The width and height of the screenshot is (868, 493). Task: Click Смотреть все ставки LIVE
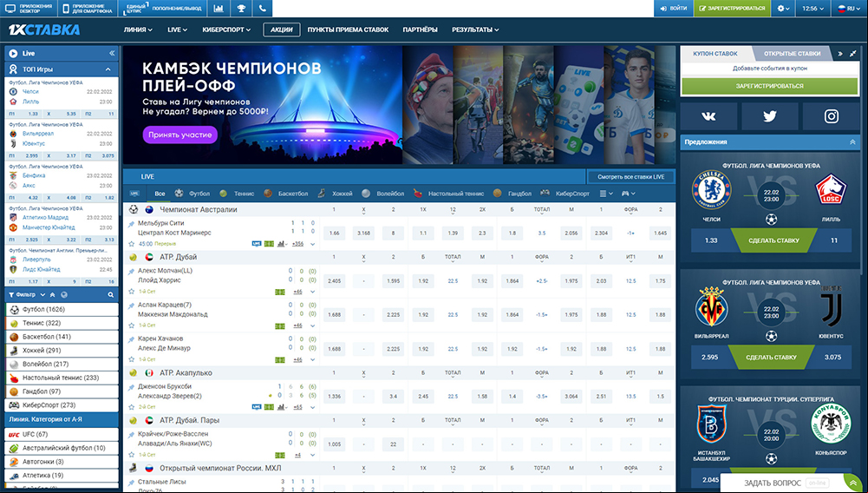631,177
